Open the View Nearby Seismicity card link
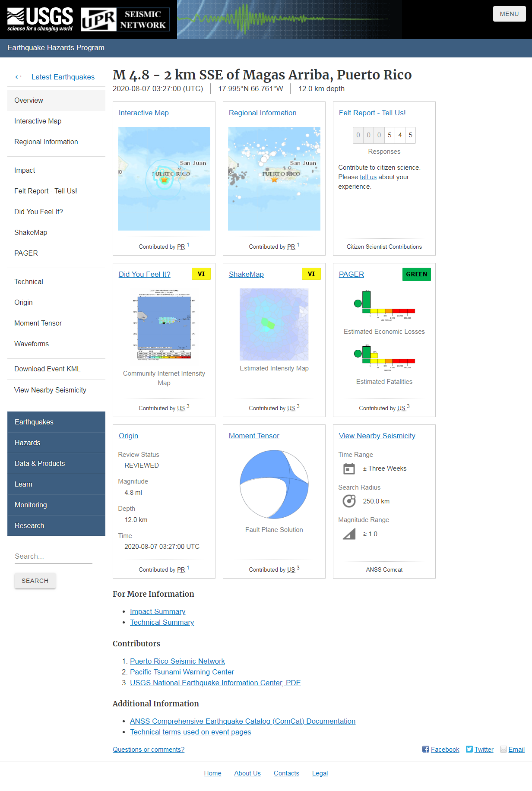The width and height of the screenshot is (532, 791). tap(377, 436)
